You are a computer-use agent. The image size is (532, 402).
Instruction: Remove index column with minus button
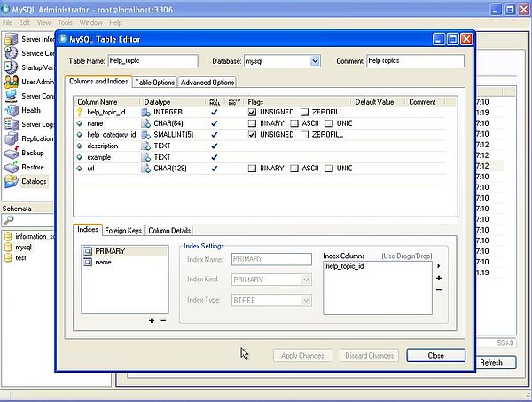[x=439, y=290]
